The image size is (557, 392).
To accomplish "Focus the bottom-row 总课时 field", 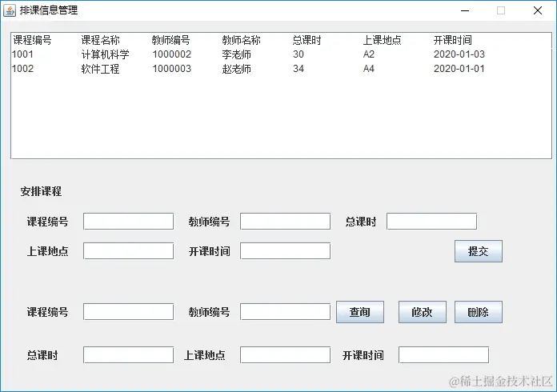I will coord(129,355).
